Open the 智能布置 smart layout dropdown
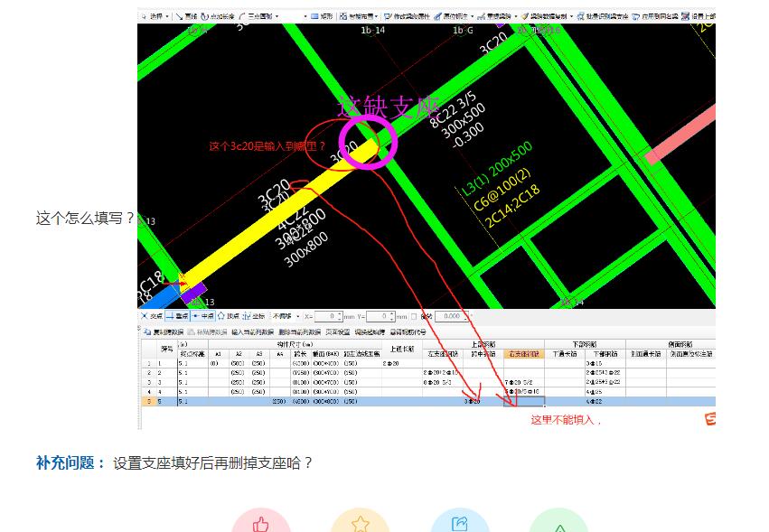769x532 pixels. (x=359, y=16)
